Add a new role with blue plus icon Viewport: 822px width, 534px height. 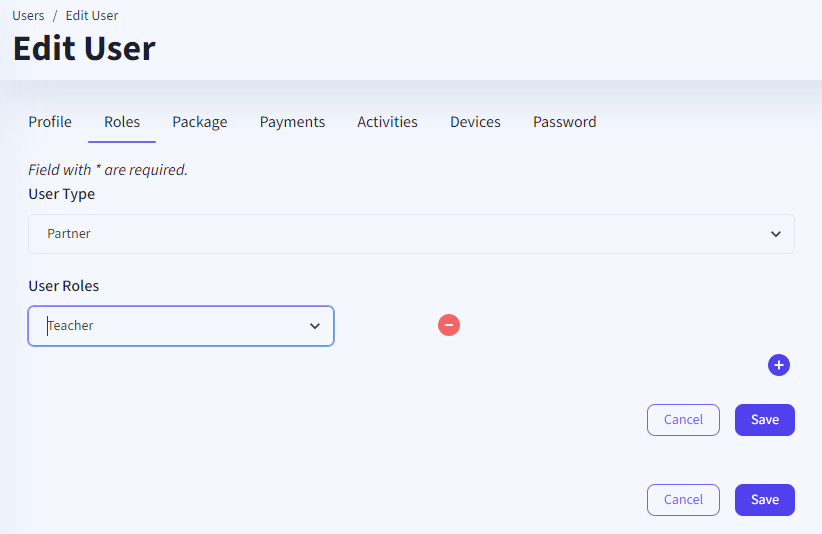point(779,365)
